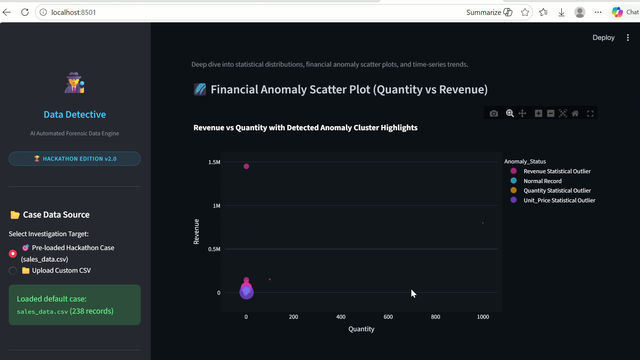This screenshot has width=640, height=360.
Task: Select the Zoom tool in plot toolbar
Action: pyautogui.click(x=510, y=113)
